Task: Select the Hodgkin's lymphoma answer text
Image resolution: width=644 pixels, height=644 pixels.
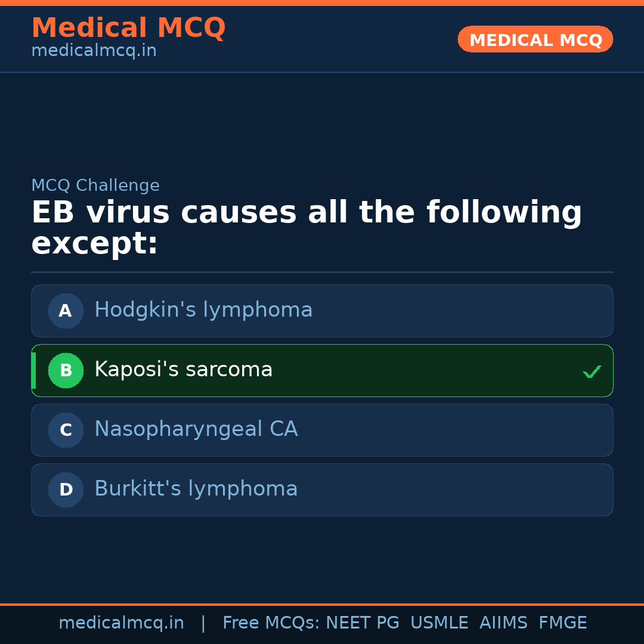Action: tap(203, 310)
